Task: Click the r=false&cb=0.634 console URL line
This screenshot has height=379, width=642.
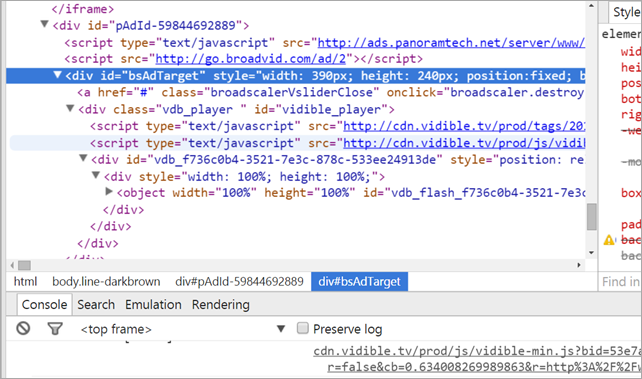Action: click(484, 367)
